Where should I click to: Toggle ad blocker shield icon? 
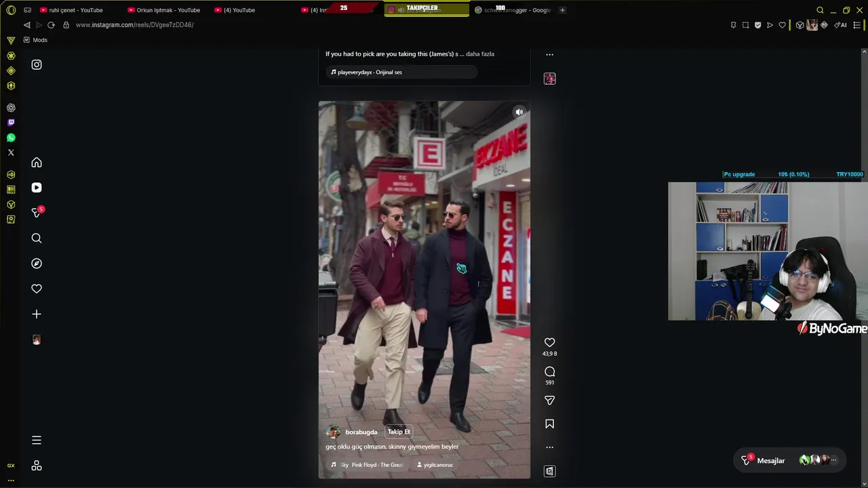tap(757, 25)
